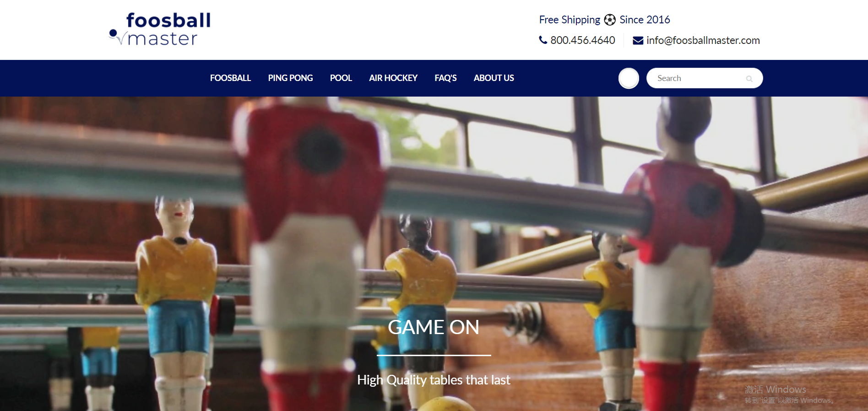Click the GAME ON banner heading

(434, 327)
